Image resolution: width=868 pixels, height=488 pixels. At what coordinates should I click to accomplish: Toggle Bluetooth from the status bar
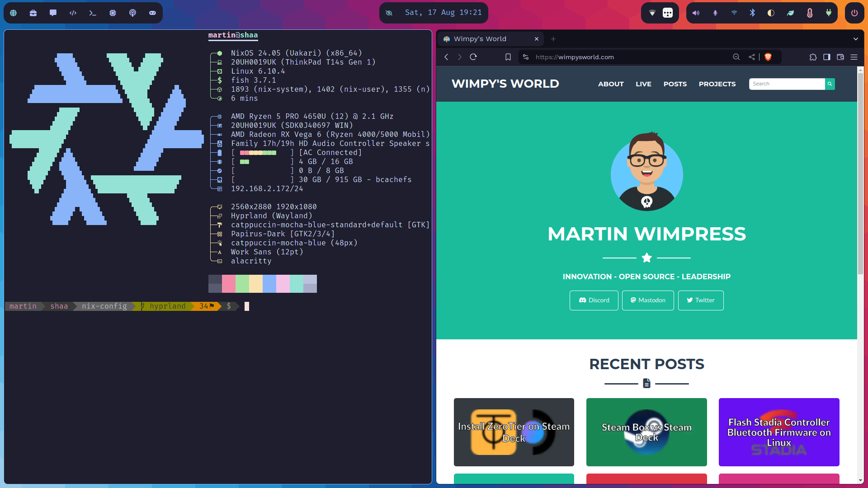click(x=752, y=13)
